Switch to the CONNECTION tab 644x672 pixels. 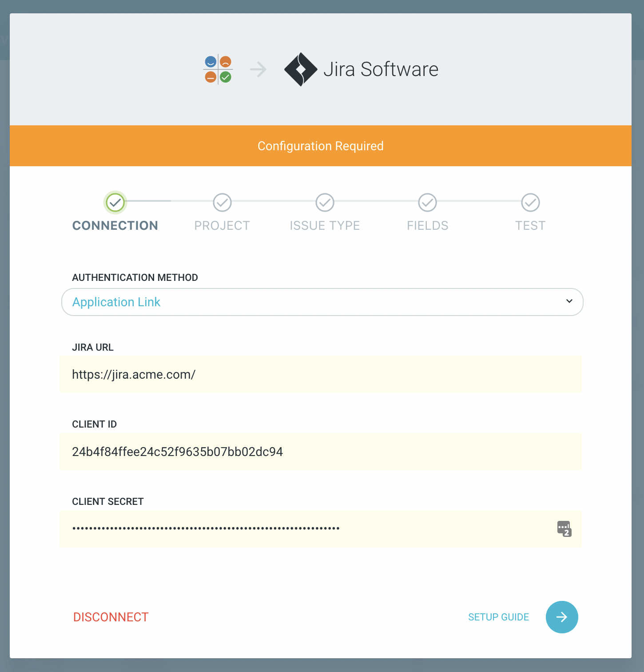pos(115,226)
